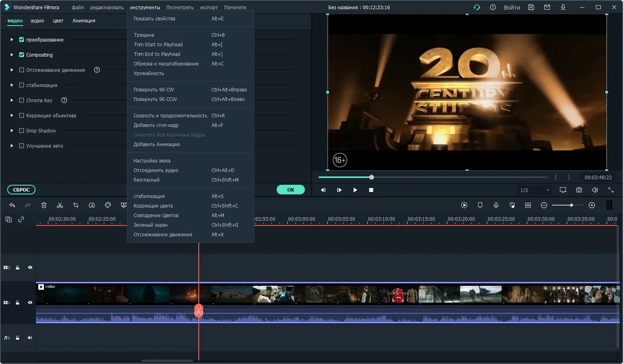
Task: Zoom out timeline with minus icon
Action: click(544, 205)
